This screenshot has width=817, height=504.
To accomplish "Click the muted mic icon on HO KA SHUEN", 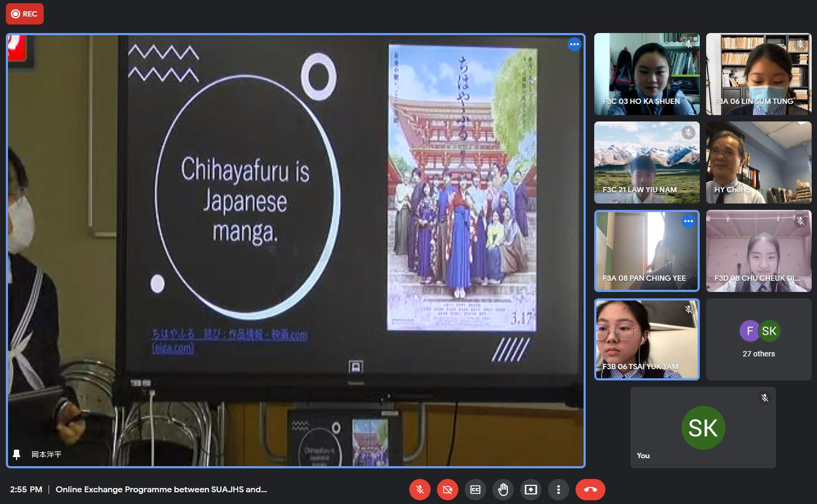I will [689, 44].
